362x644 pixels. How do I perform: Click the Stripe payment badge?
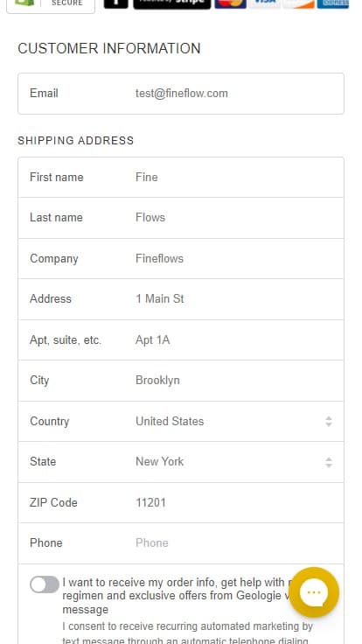(172, 3)
